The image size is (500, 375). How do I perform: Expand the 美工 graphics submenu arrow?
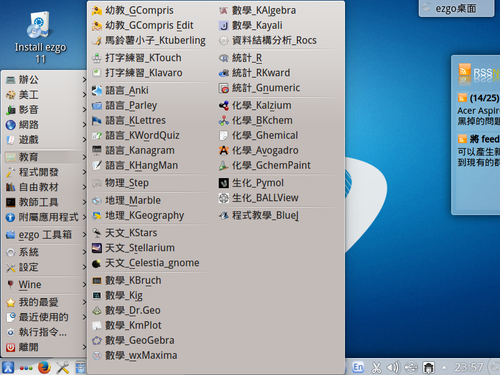pyautogui.click(x=84, y=95)
